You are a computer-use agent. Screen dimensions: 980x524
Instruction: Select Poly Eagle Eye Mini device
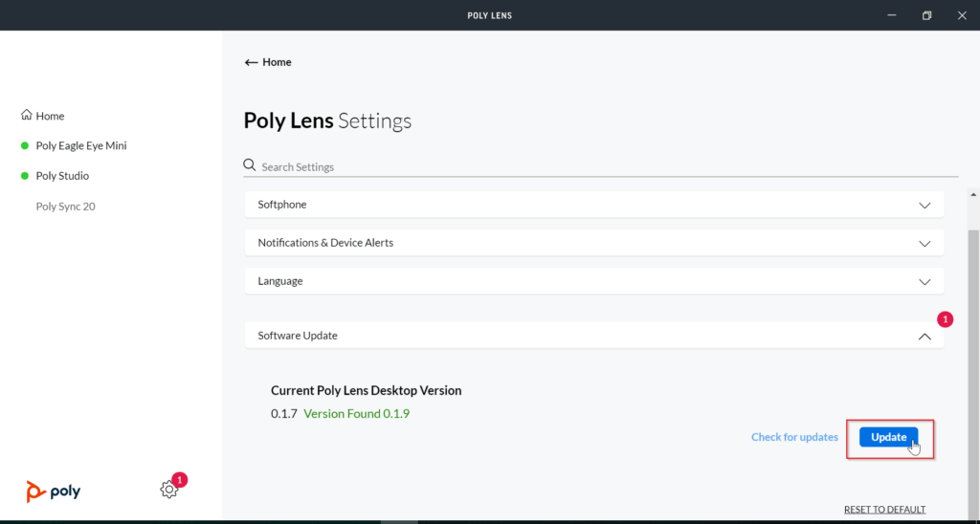click(81, 145)
